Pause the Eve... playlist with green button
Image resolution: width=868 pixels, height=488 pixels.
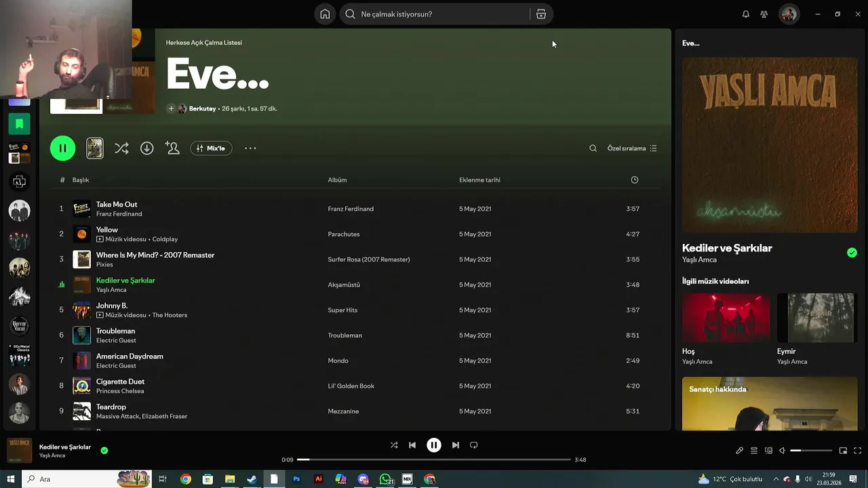[x=62, y=148]
